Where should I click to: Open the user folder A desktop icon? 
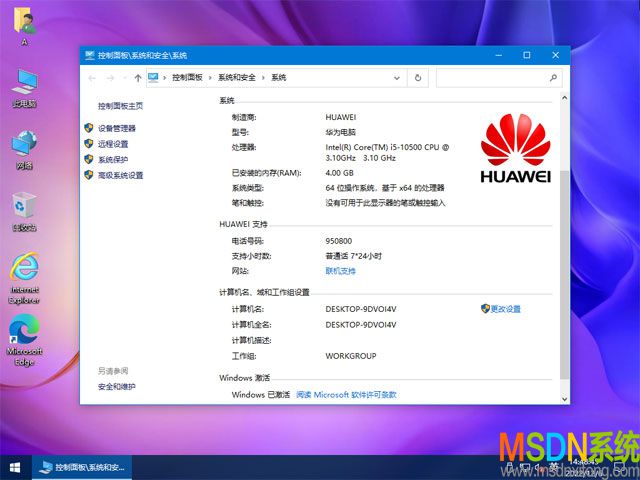(x=24, y=25)
